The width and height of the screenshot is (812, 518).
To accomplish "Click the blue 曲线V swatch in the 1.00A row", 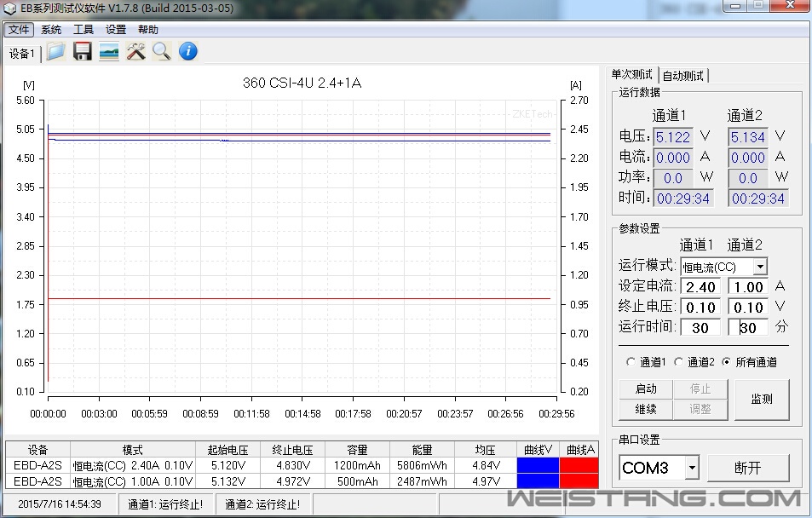I will click(538, 481).
